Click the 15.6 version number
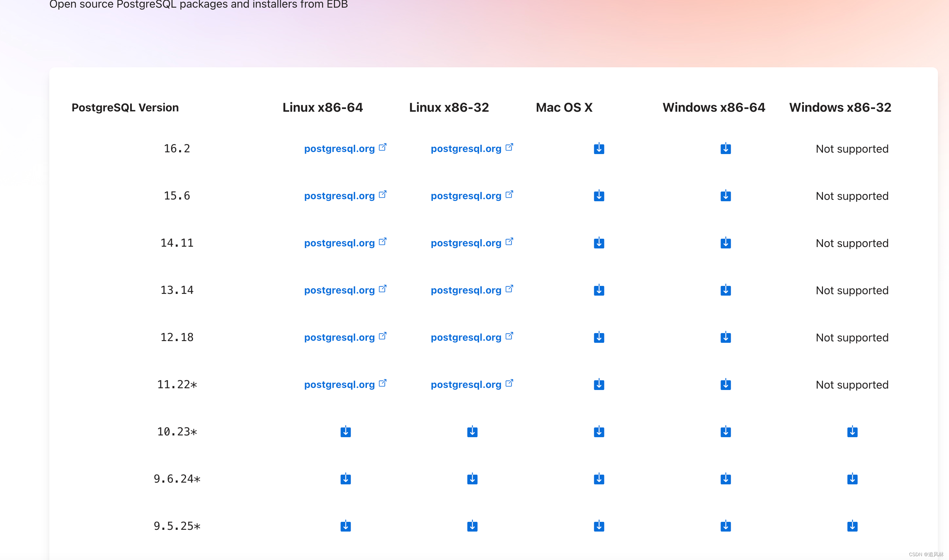 tap(177, 196)
